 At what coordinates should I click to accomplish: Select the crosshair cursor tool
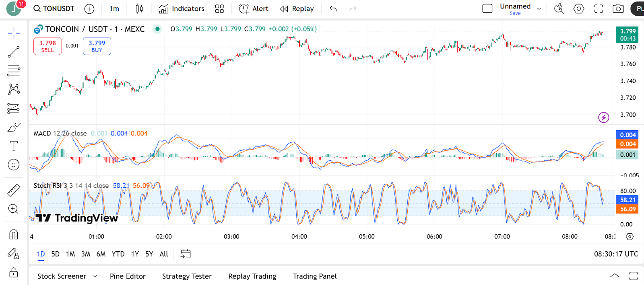pyautogui.click(x=14, y=33)
